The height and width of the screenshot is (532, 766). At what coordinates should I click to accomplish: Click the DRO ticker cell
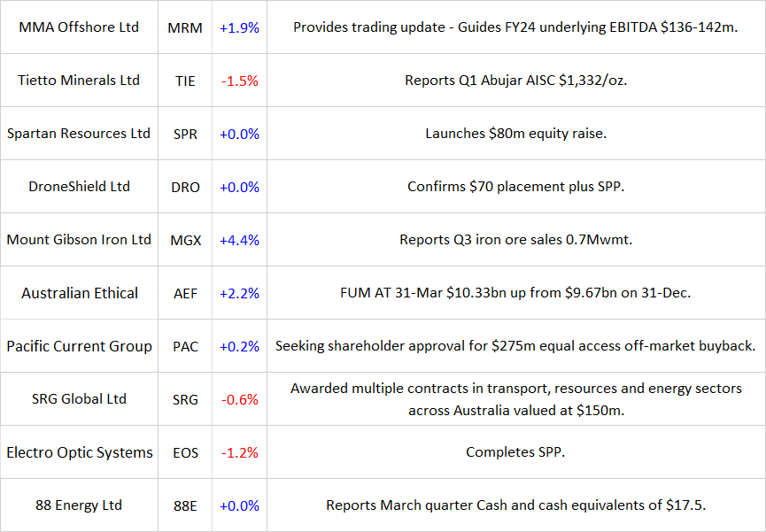coord(185,187)
